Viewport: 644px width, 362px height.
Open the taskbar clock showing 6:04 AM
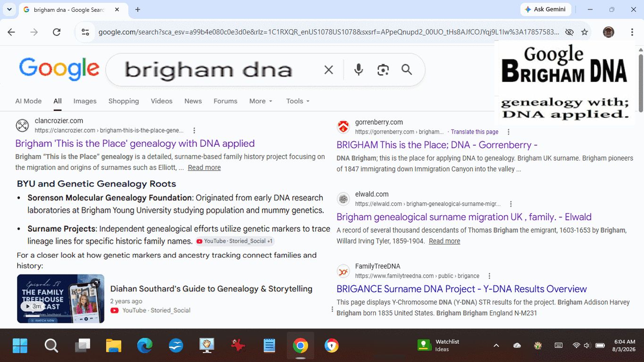625,345
